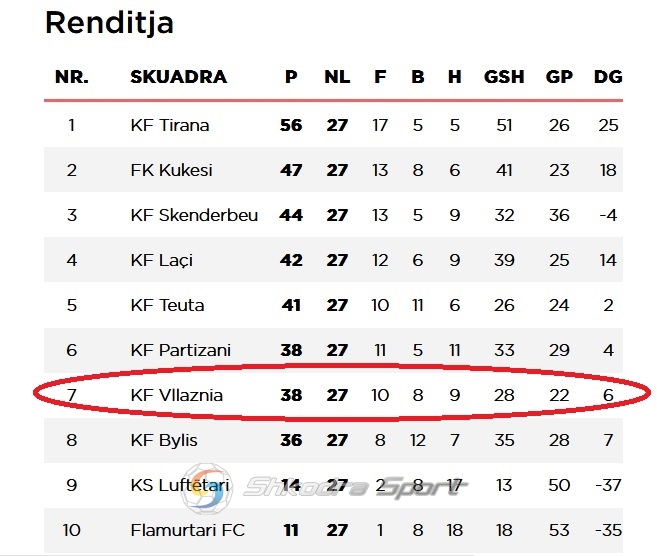This screenshot has height=556, width=657.
Task: Click the KF Skenderbeu row name
Action: click(x=194, y=215)
